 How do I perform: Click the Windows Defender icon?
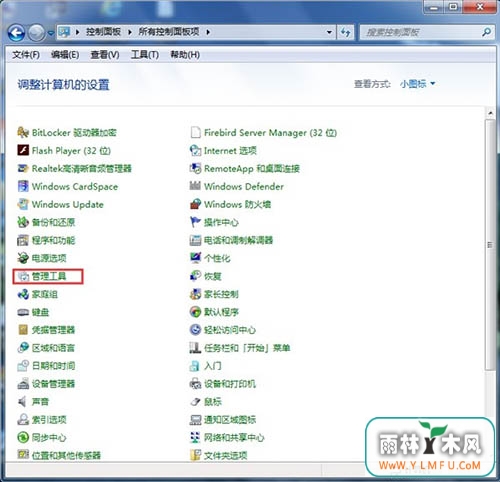point(195,186)
